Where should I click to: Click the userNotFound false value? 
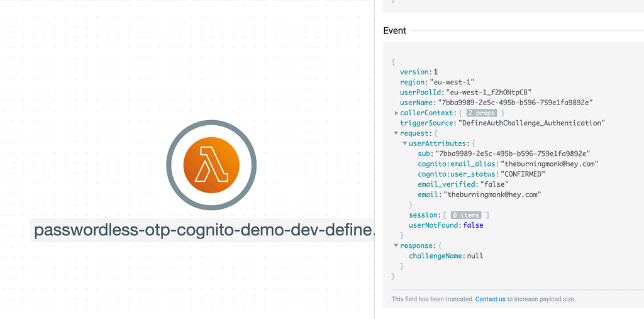point(473,225)
